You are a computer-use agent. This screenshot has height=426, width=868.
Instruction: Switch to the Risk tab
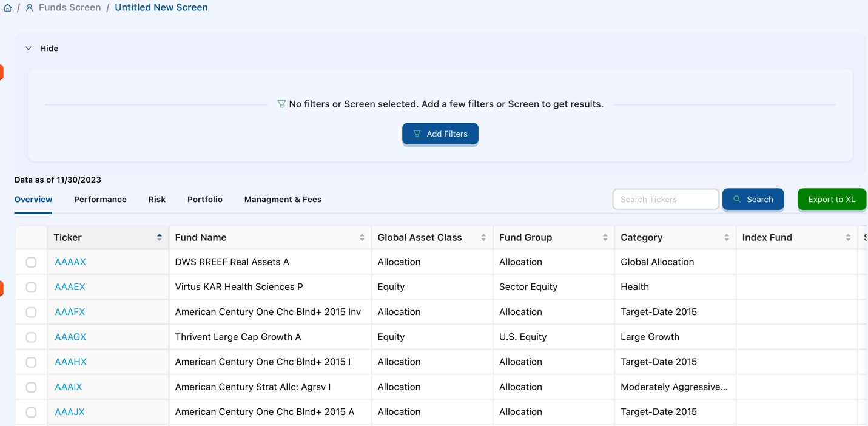click(157, 199)
